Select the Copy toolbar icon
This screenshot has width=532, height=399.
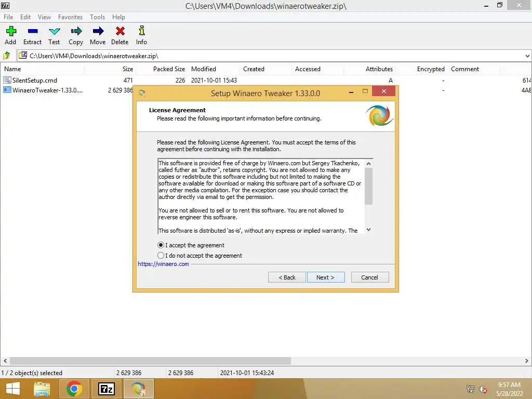pyautogui.click(x=76, y=31)
